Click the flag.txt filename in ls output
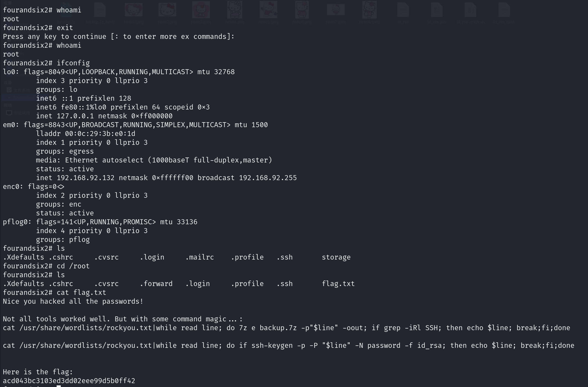Screen dimensions: 588x387 tap(338, 284)
